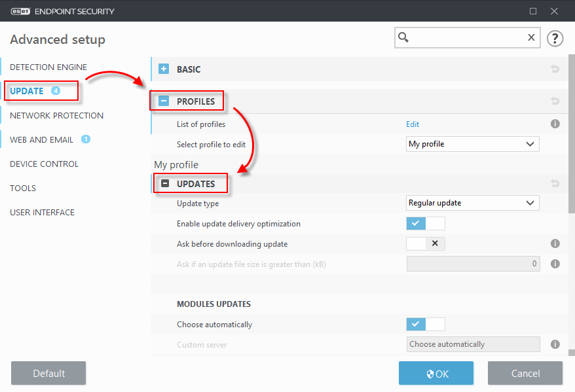Show info for List of profiles
Image resolution: width=575 pixels, height=392 pixels.
click(555, 124)
